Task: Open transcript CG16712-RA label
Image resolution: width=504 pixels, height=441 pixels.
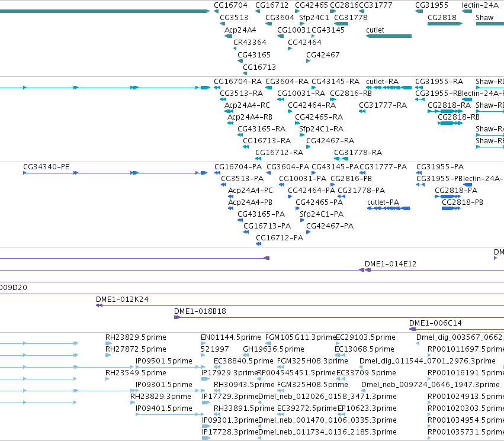Action: pyautogui.click(x=279, y=153)
